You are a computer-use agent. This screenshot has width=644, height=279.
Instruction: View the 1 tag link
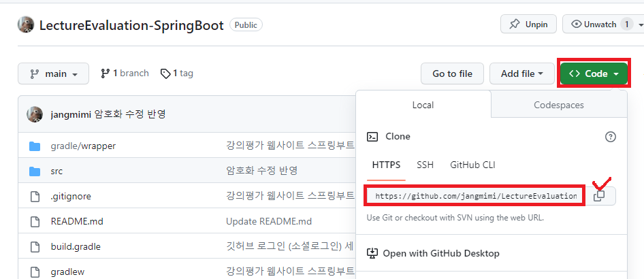click(x=176, y=73)
